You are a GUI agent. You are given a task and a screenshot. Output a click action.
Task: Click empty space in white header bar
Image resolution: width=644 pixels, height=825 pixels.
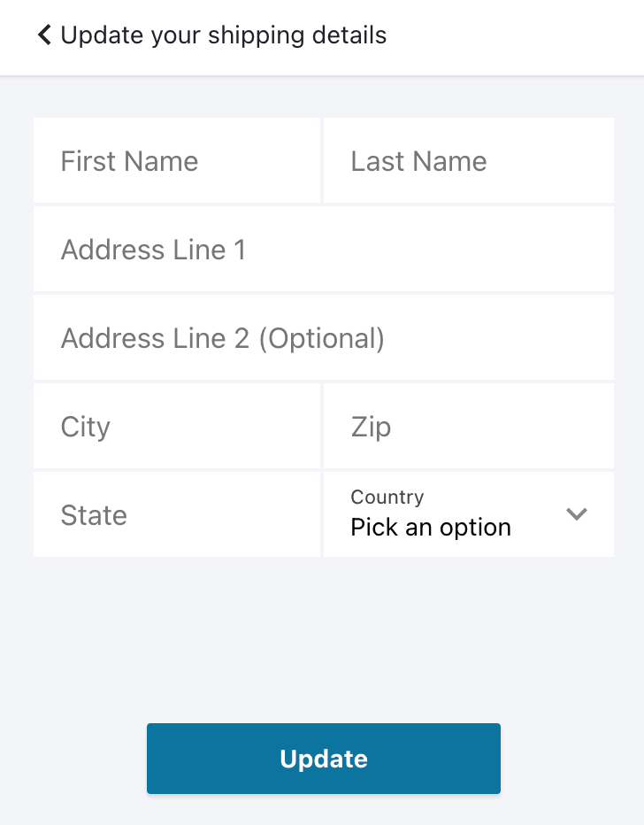coord(522,37)
